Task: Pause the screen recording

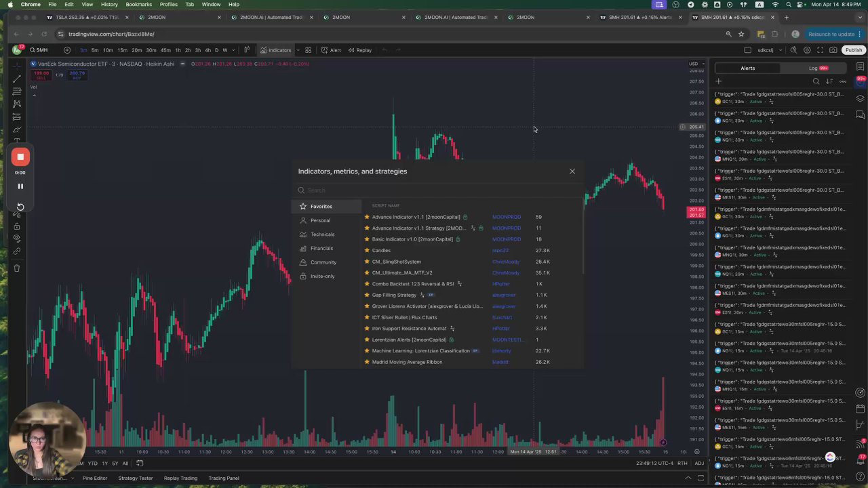Action: 20,186
